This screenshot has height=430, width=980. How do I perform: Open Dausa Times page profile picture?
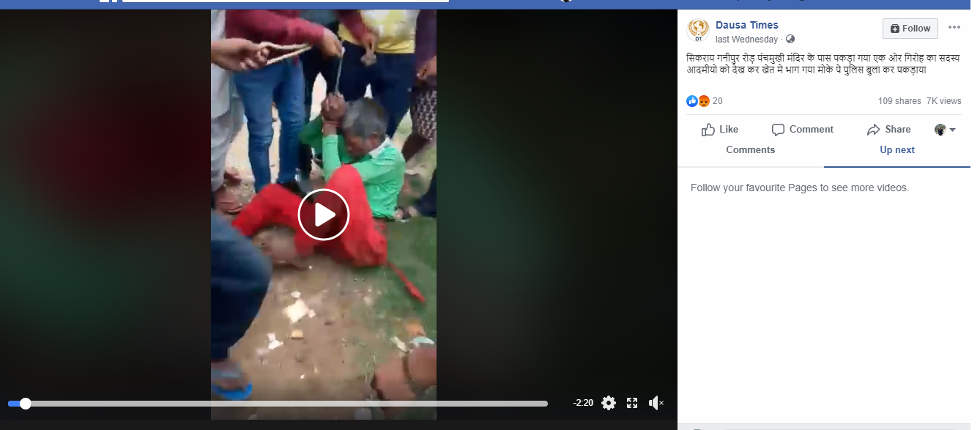pyautogui.click(x=698, y=30)
